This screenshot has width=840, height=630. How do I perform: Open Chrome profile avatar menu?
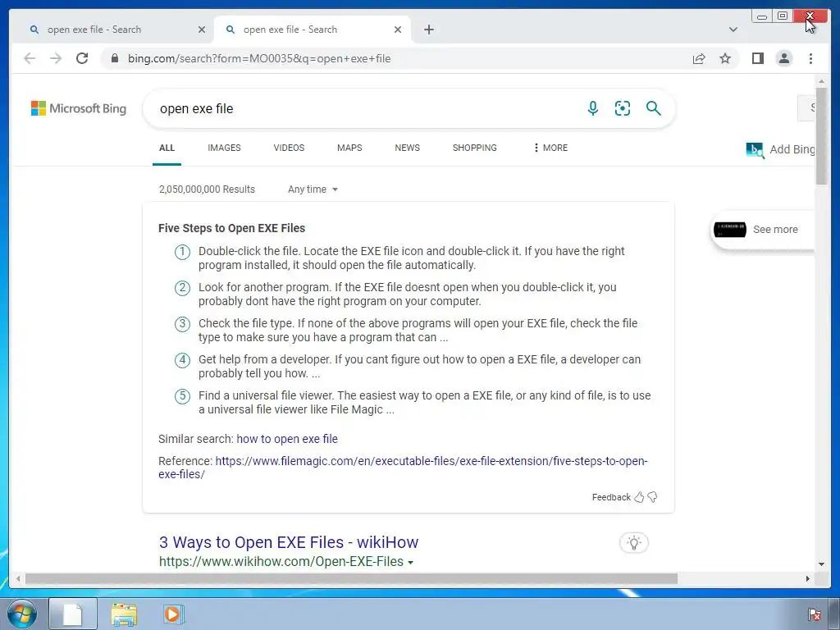pos(783,58)
